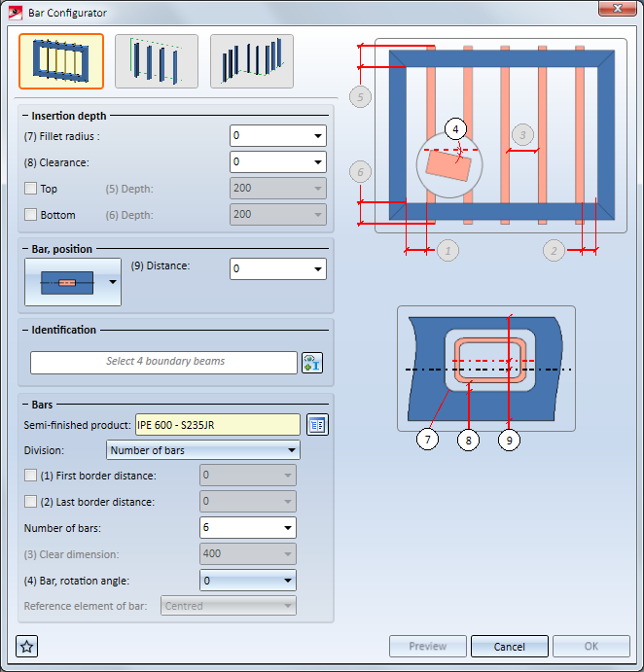644x672 pixels.
Task: Click the Preview button
Action: pos(427,646)
